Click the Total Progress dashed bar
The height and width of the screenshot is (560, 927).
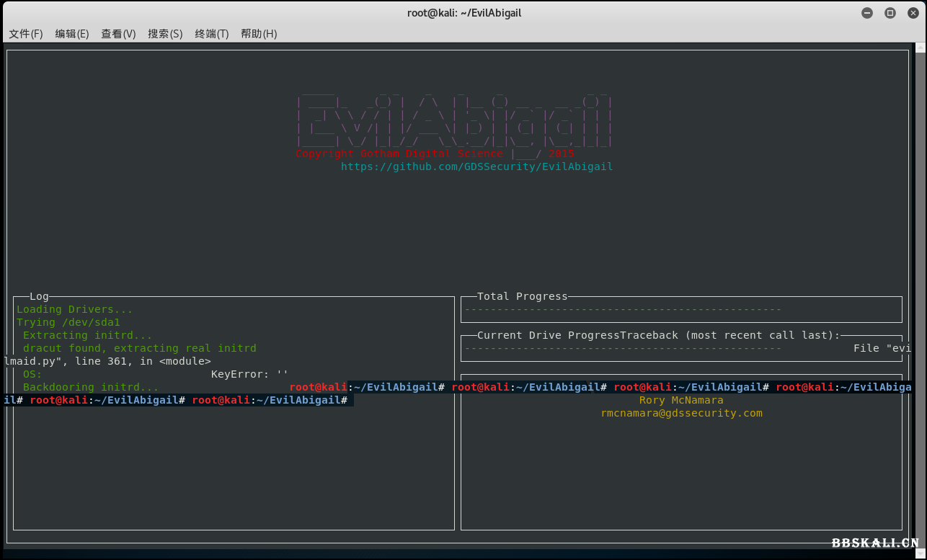[623, 309]
